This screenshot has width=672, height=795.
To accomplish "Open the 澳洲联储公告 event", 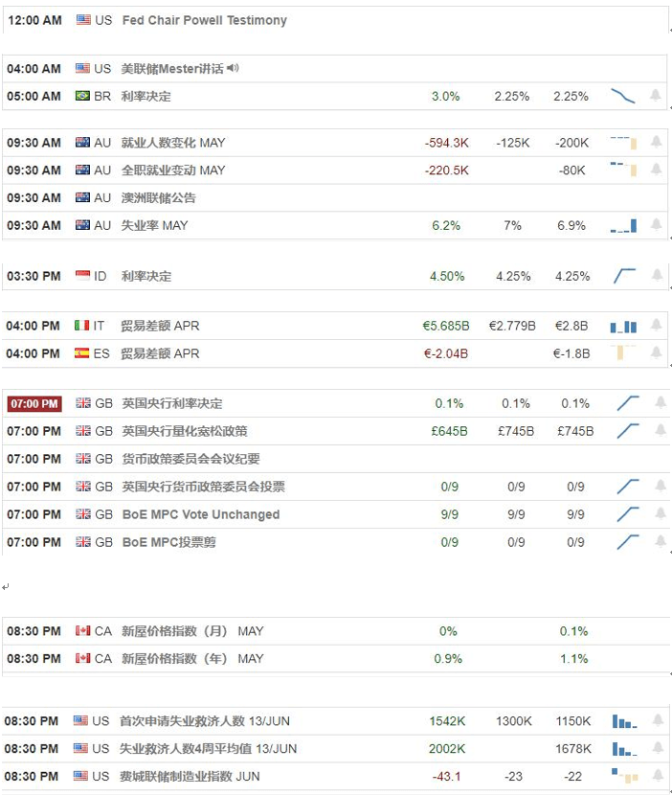I will tap(158, 197).
